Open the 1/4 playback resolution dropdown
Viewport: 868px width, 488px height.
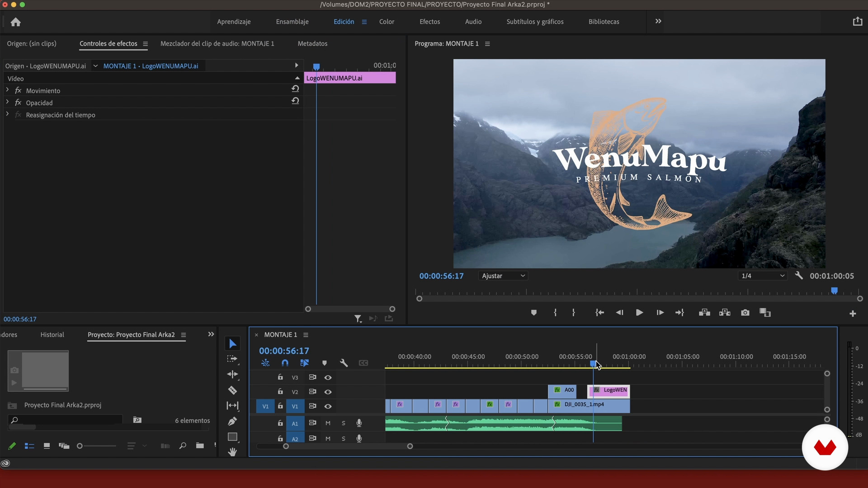click(763, 276)
